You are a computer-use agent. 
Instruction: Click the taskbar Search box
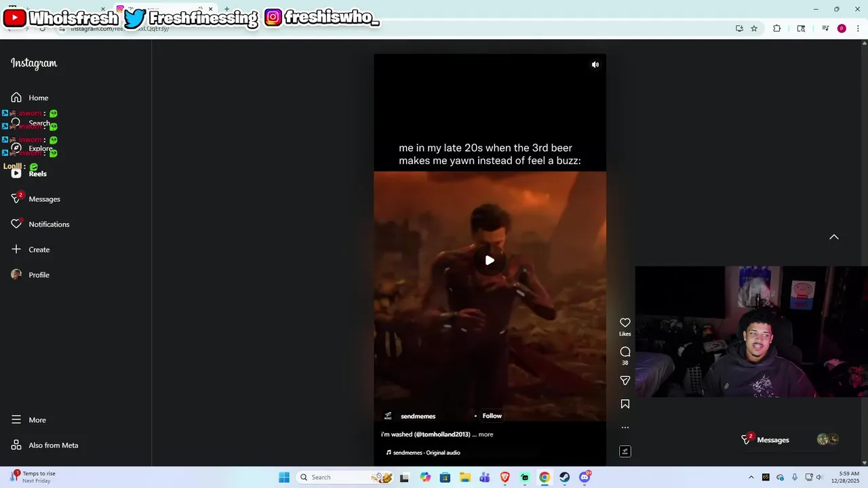pyautogui.click(x=345, y=477)
